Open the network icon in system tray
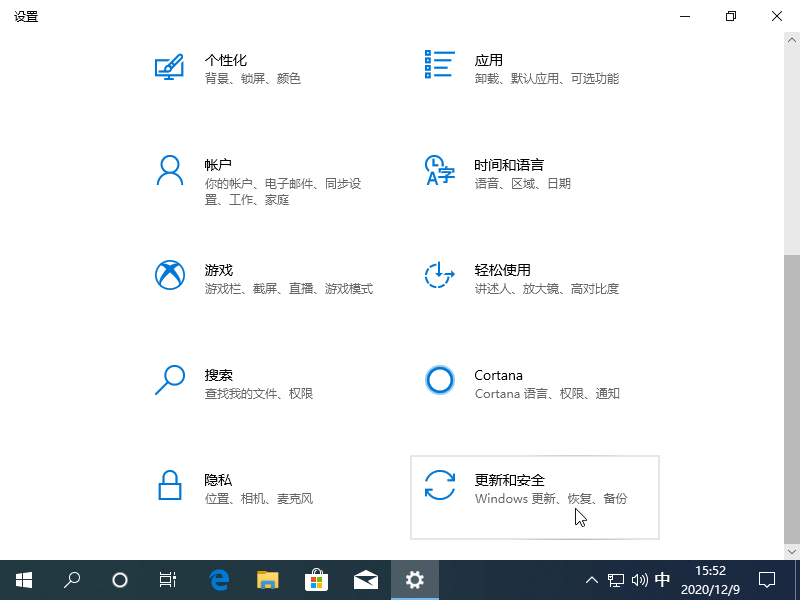The width and height of the screenshot is (800, 600). coord(616,580)
